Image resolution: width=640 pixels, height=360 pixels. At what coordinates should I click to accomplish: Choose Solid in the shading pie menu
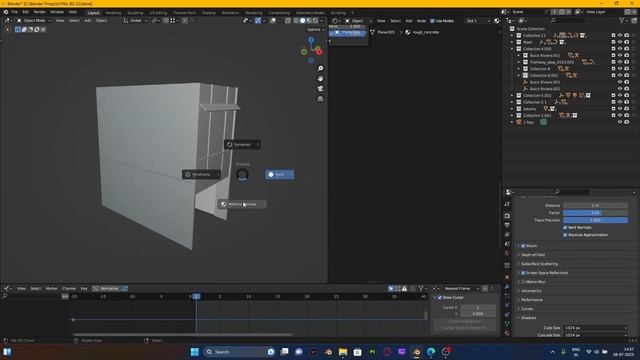click(280, 175)
